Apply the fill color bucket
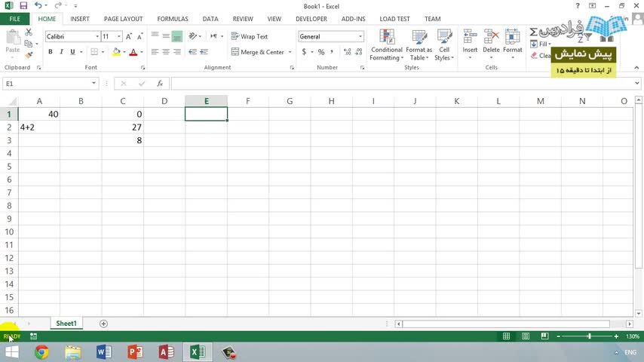Screen dimensions: 644x362 [117, 52]
